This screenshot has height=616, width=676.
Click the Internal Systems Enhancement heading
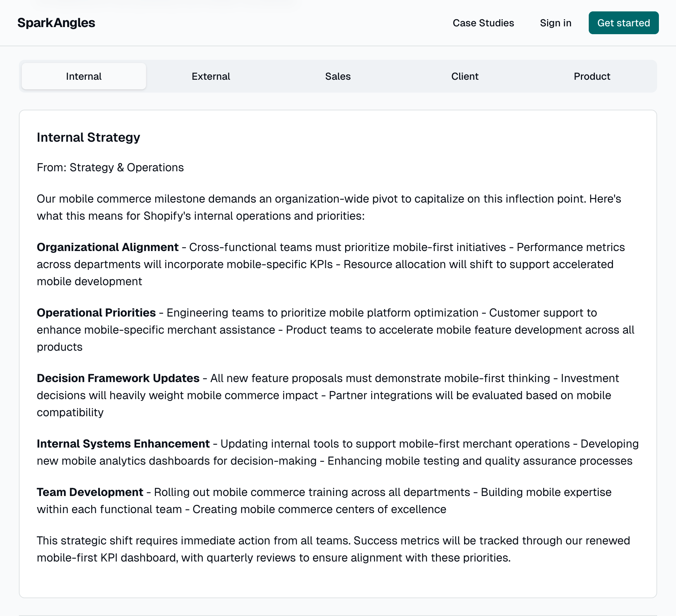point(123,444)
